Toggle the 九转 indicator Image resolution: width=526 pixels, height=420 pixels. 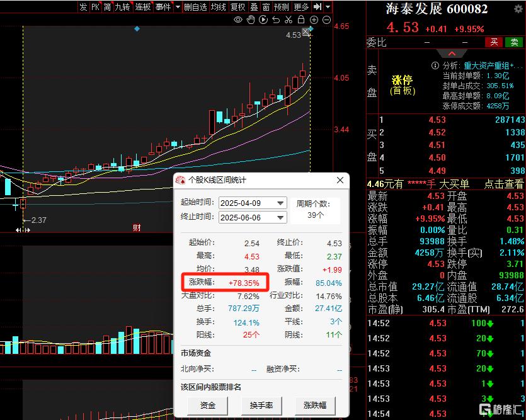click(x=123, y=7)
